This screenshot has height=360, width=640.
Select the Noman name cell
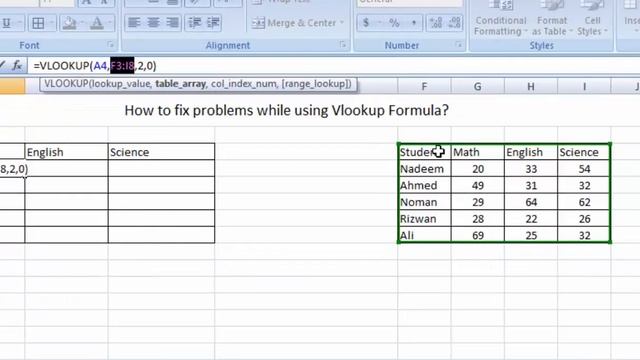click(x=424, y=202)
